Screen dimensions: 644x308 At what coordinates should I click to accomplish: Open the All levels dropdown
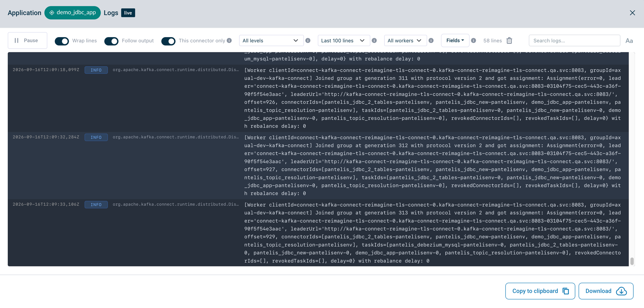[x=271, y=41]
